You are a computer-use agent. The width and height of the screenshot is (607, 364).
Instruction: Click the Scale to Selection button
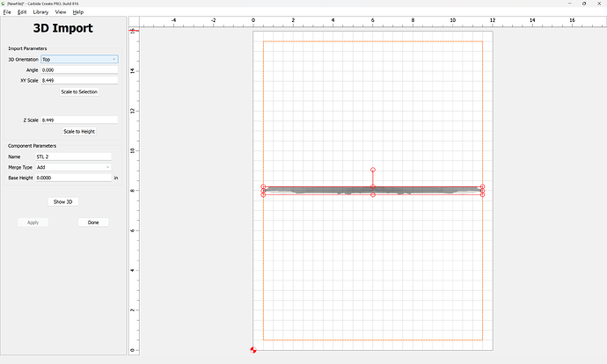79,91
